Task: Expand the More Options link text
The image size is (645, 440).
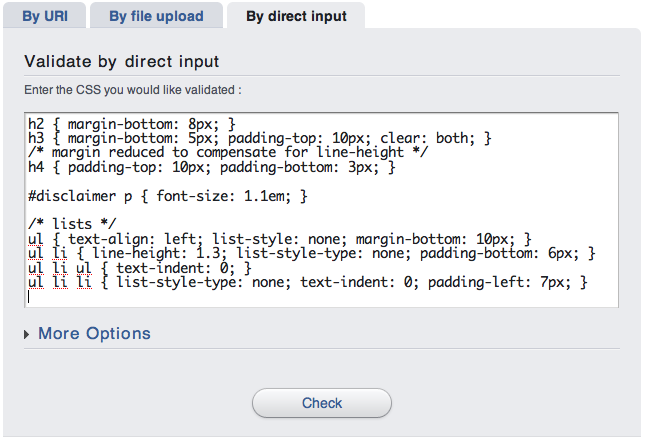Action: tap(94, 334)
